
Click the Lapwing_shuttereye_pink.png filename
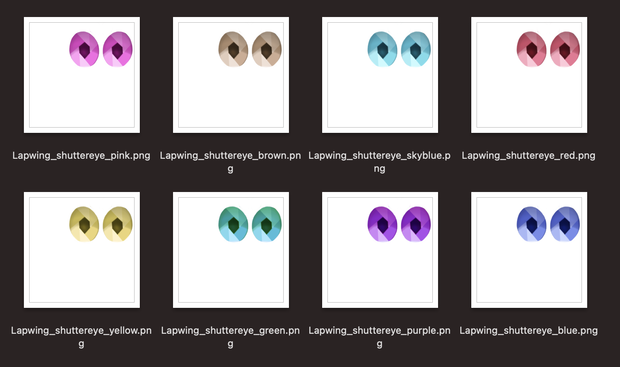pos(81,156)
